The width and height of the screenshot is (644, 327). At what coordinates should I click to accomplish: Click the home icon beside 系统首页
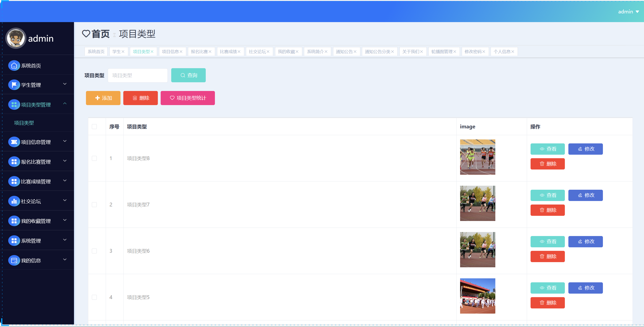(14, 66)
